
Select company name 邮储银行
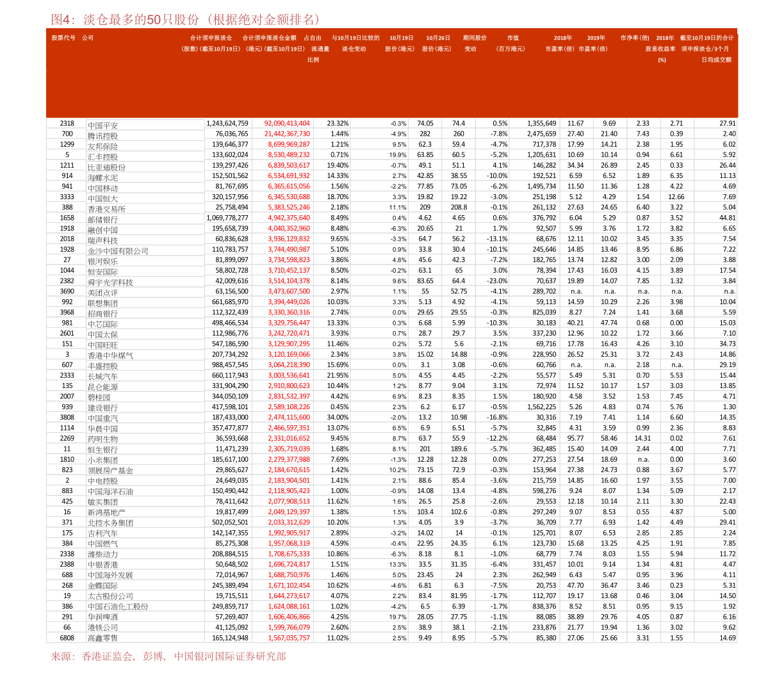pos(103,220)
